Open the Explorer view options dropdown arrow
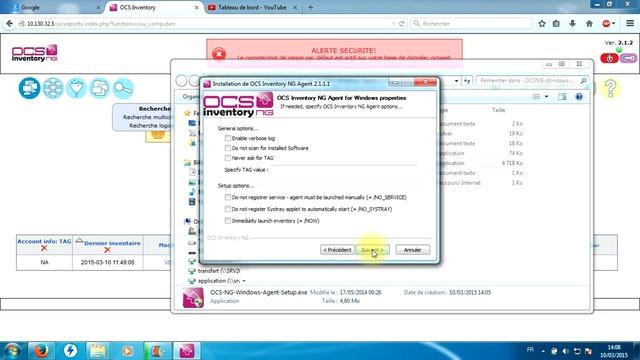Viewport: 640px width, 360px height. pos(547,97)
